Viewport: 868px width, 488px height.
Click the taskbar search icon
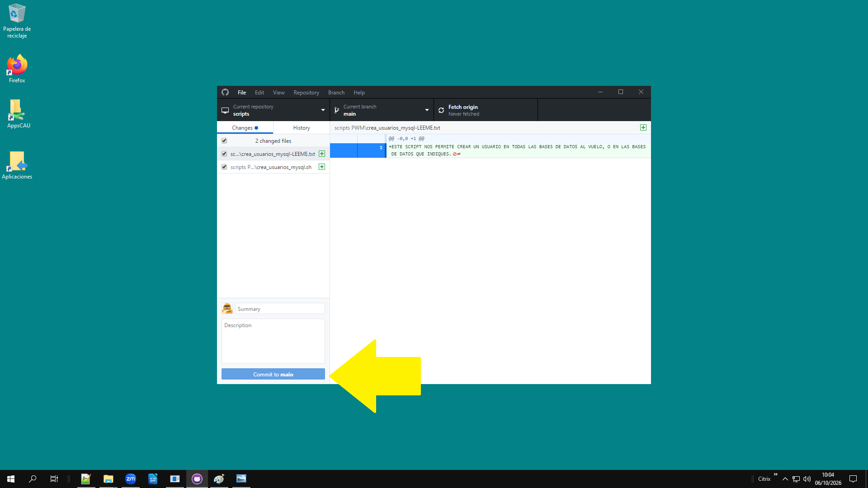click(x=33, y=479)
